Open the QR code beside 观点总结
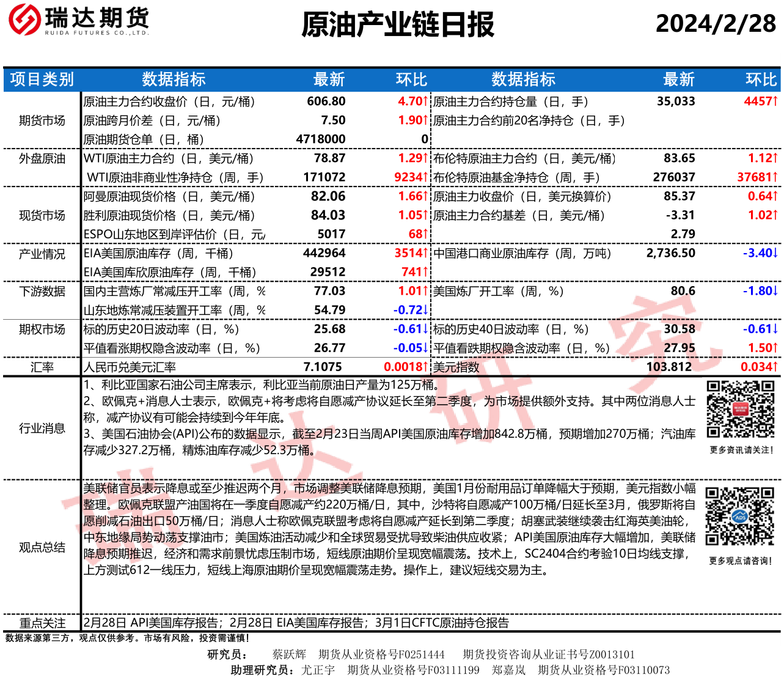The height and width of the screenshot is (678, 784). click(739, 517)
